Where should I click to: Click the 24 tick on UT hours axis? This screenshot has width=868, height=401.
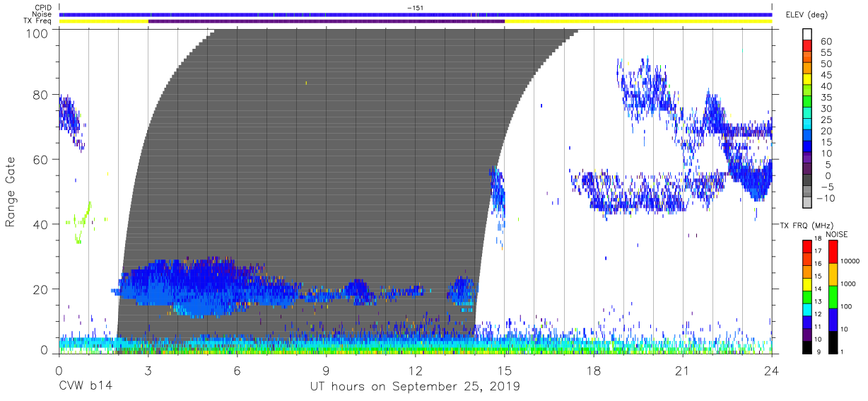pyautogui.click(x=771, y=370)
